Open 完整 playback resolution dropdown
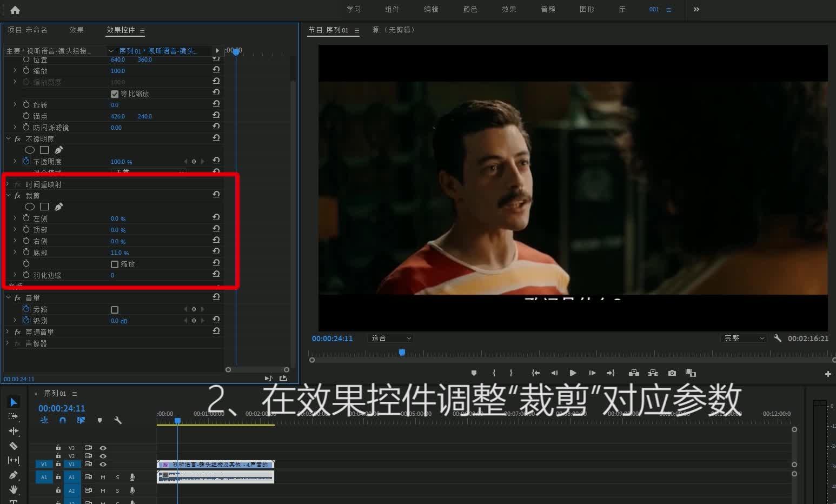This screenshot has height=504, width=836. [x=744, y=339]
